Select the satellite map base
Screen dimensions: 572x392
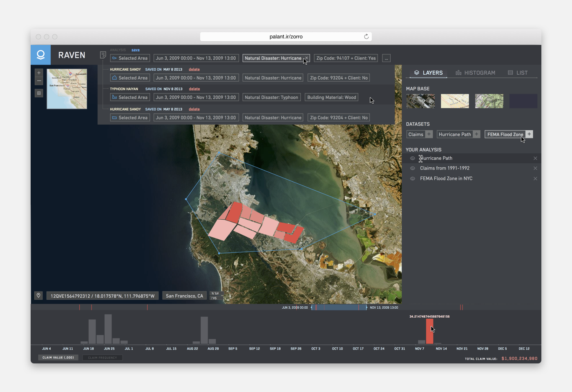click(x=420, y=101)
